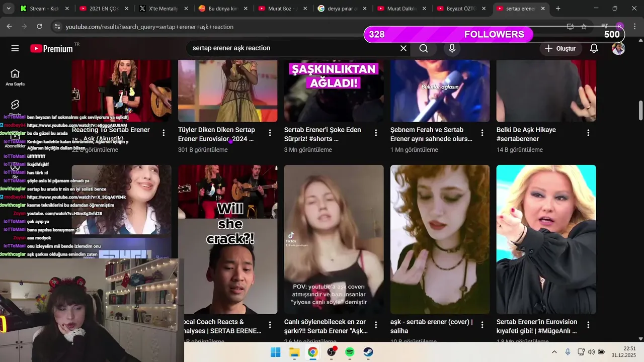Open the OBS icon on the taskbar
Image resolution: width=644 pixels, height=362 pixels.
(x=332, y=352)
